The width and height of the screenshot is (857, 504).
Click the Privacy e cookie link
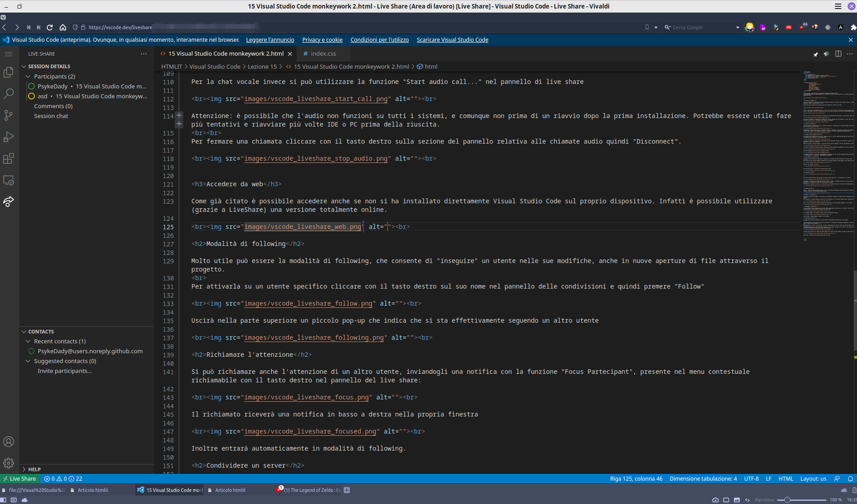(322, 40)
